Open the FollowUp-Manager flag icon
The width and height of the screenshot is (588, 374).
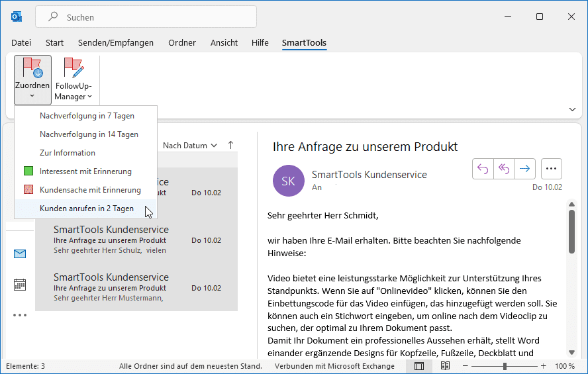(x=73, y=68)
